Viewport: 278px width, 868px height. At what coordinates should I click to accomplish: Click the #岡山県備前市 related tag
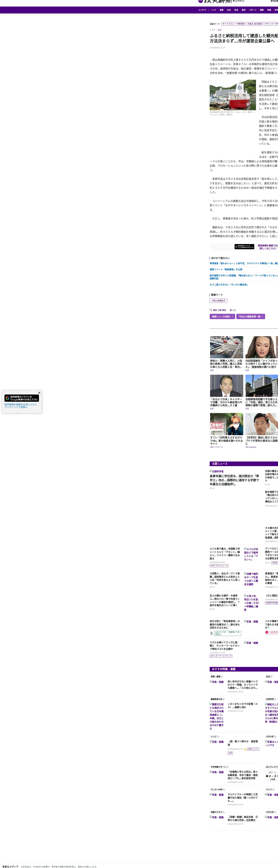point(218,301)
